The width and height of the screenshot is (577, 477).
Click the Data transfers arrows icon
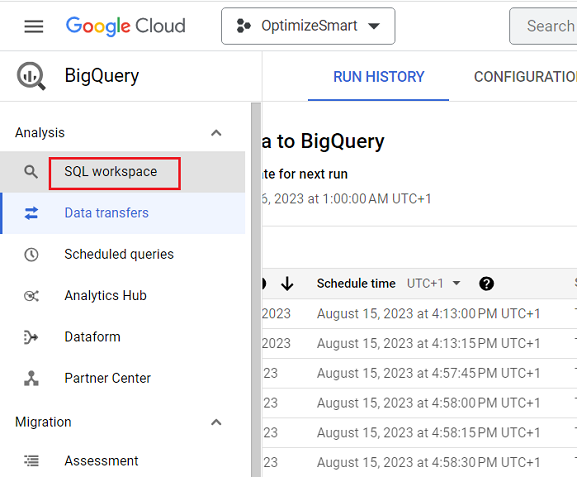pos(31,213)
